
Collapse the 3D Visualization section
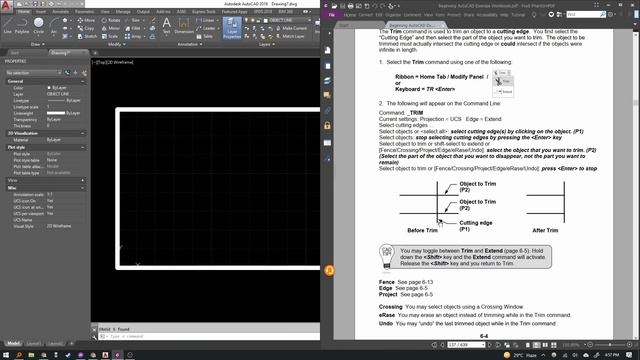[x=82, y=133]
